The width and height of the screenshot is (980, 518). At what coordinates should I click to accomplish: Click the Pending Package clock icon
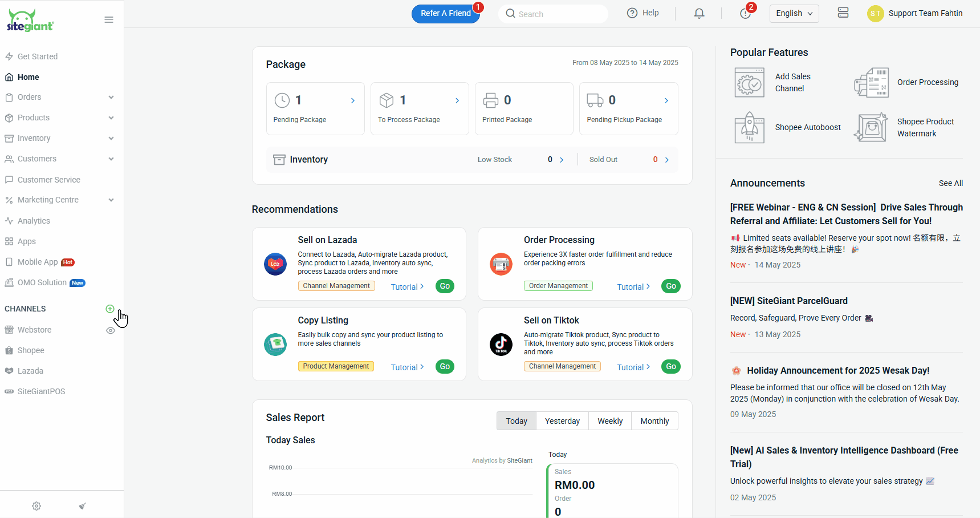[282, 100]
